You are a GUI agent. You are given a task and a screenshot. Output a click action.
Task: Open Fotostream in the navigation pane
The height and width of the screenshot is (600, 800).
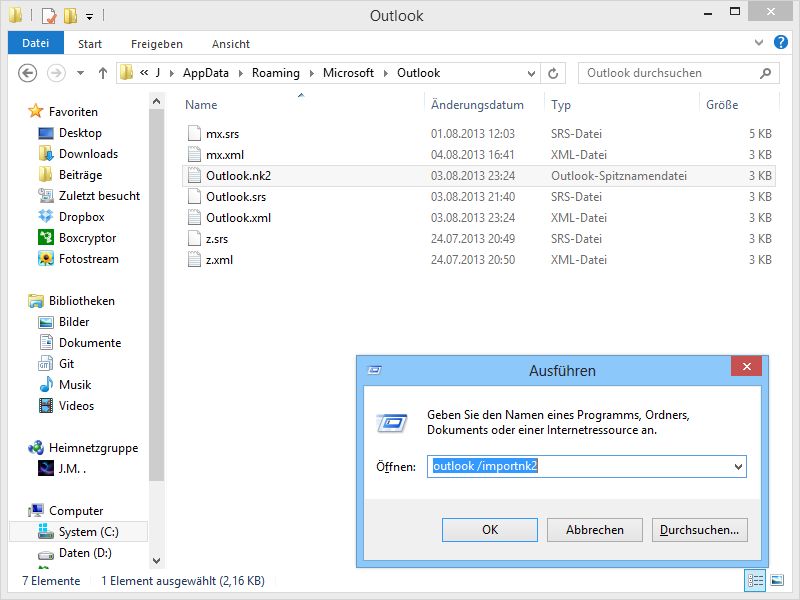(88, 259)
